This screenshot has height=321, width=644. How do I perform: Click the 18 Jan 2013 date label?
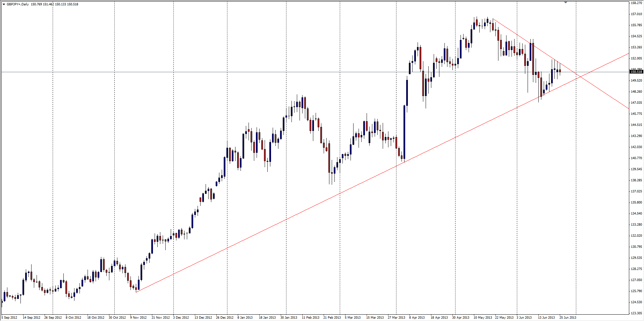click(x=267, y=318)
